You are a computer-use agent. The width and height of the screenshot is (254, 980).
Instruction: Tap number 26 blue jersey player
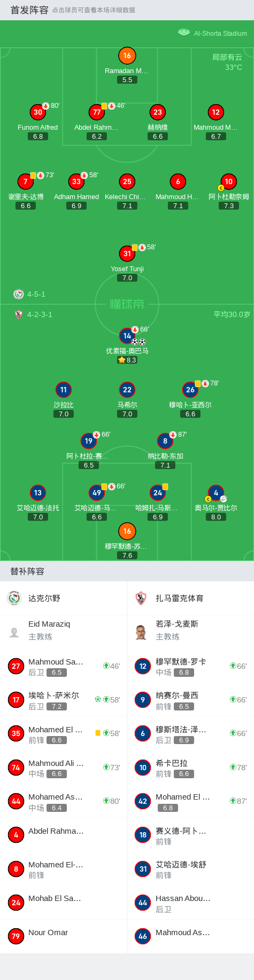[190, 390]
